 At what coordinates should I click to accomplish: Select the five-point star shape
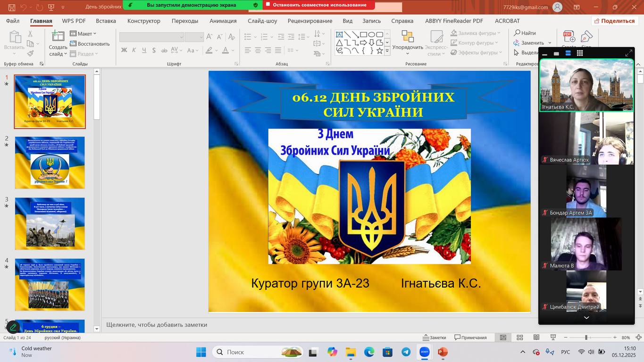379,50
